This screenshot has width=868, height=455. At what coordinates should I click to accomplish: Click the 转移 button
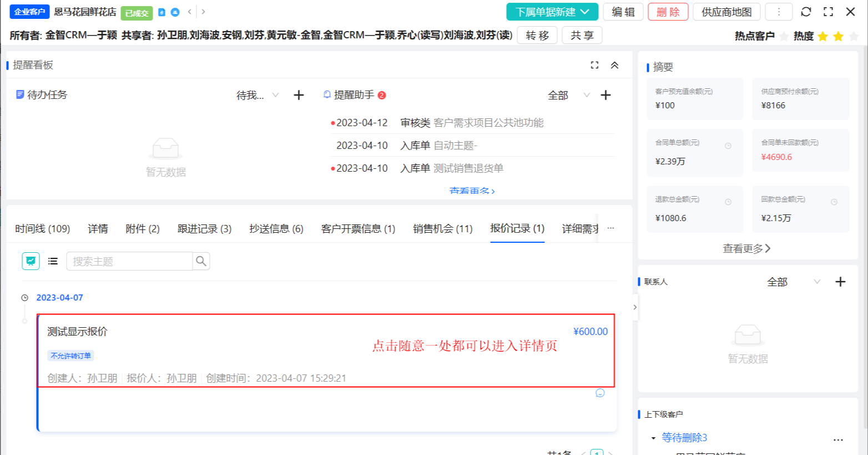[537, 36]
